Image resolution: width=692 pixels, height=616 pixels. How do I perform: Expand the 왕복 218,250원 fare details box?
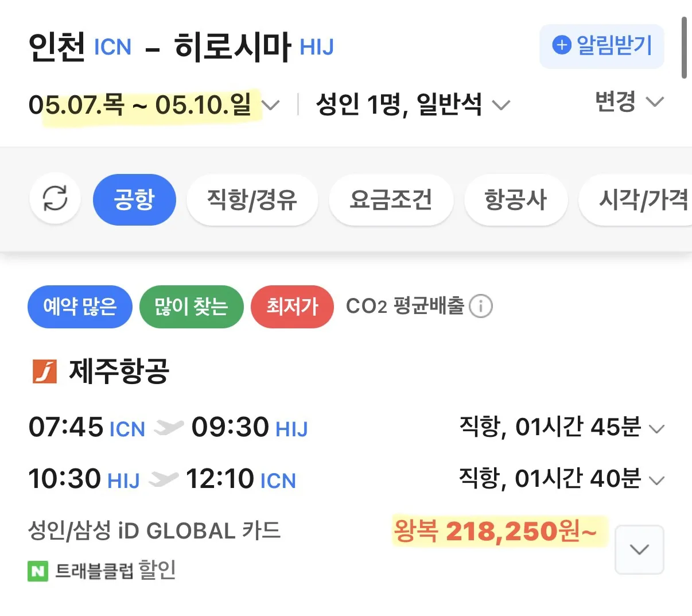pyautogui.click(x=639, y=549)
